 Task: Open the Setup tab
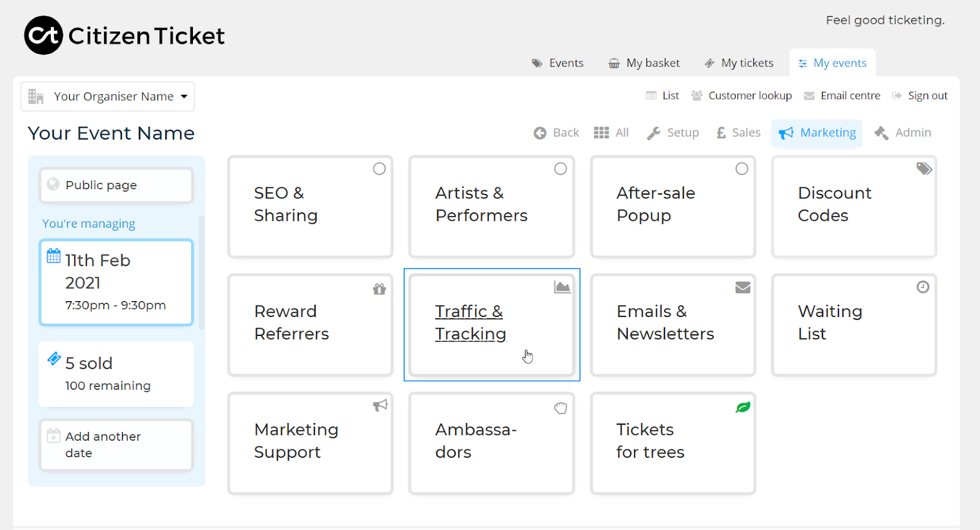click(x=673, y=133)
